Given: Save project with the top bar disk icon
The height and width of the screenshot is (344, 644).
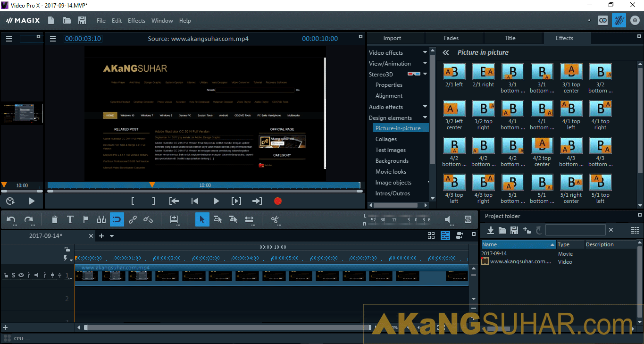Looking at the screenshot, I should tap(82, 20).
